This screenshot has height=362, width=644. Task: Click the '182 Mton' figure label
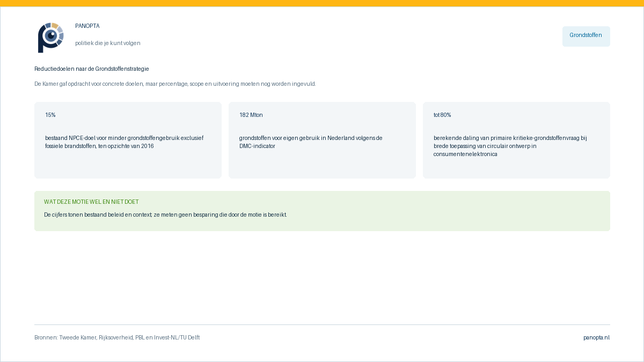coord(251,115)
